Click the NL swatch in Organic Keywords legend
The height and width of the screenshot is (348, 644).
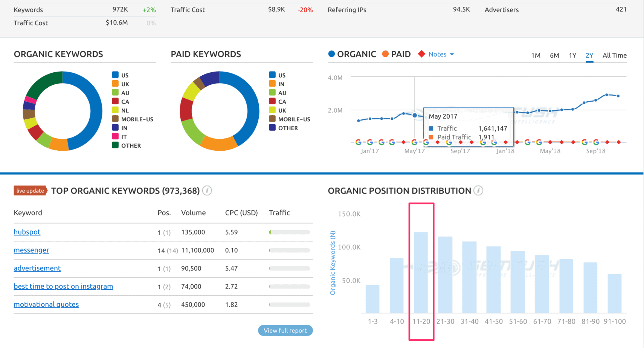click(x=115, y=110)
